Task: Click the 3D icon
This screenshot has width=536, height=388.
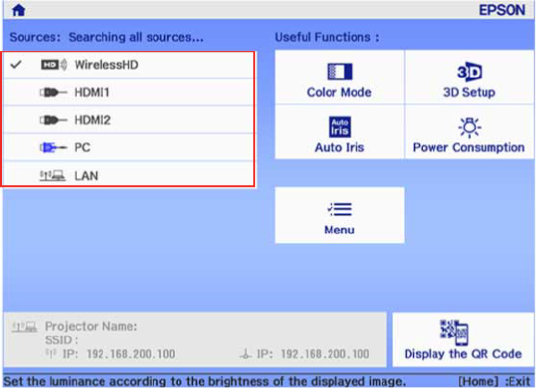Action: click(x=469, y=71)
